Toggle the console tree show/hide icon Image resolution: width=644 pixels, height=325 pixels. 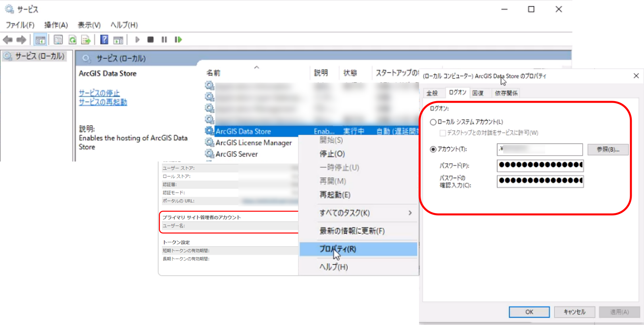coord(40,40)
